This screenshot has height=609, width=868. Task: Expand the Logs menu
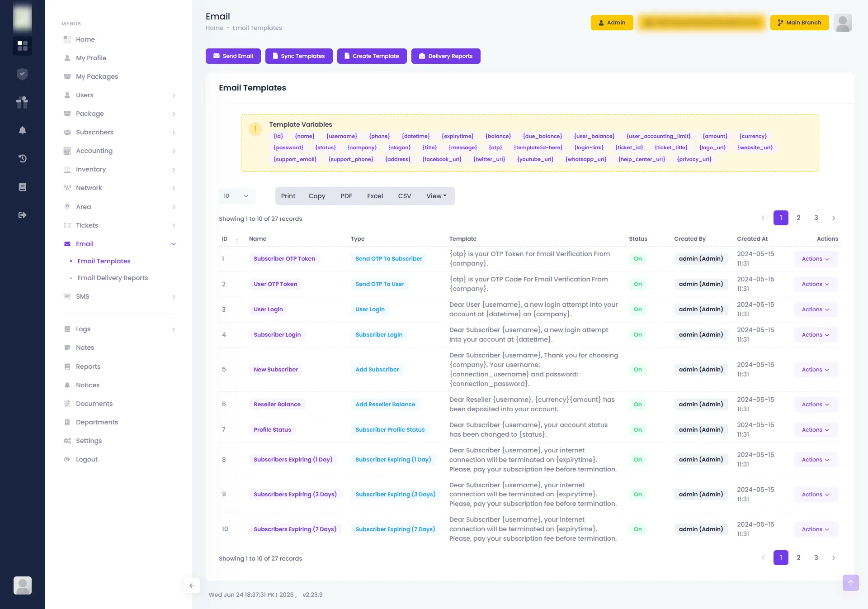(118, 329)
